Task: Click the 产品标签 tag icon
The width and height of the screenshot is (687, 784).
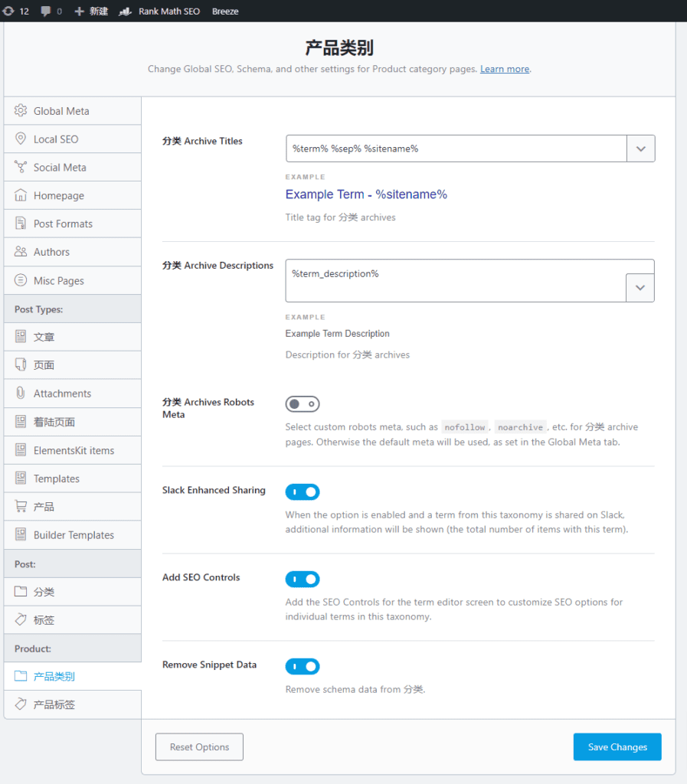Action: pyautogui.click(x=21, y=704)
